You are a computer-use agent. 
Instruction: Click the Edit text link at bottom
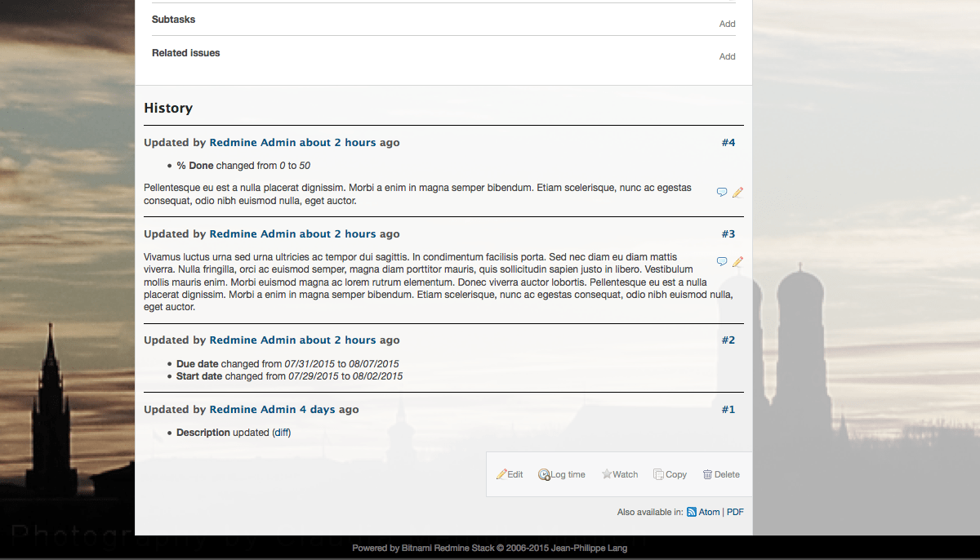(x=515, y=474)
